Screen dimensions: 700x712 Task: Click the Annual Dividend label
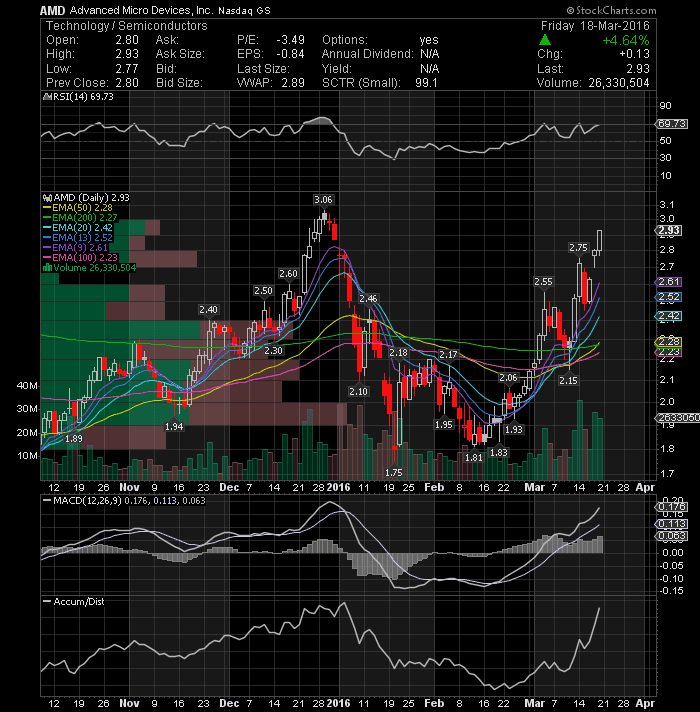(x=368, y=54)
